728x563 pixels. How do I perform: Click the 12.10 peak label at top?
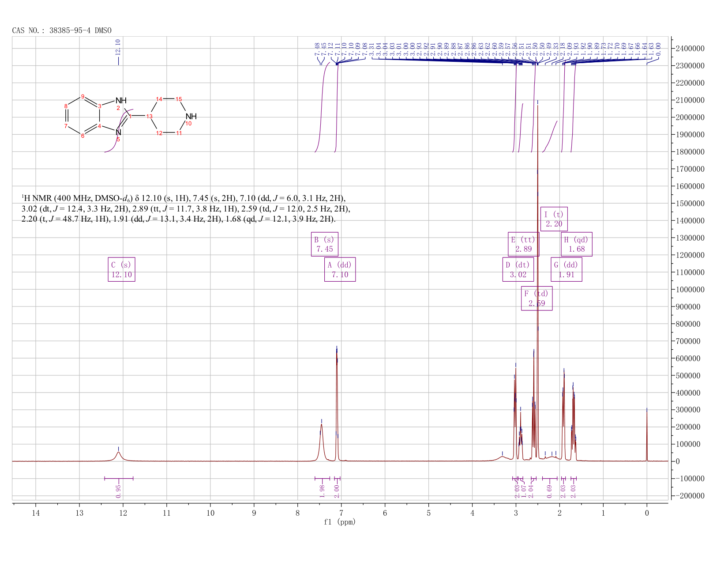click(x=118, y=47)
